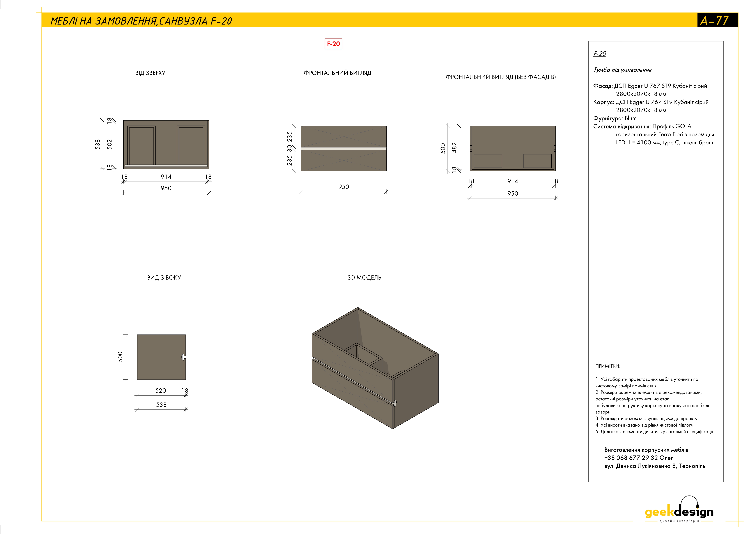This screenshot has width=756, height=534.
Task: Click the A-77 sheet number box
Action: [x=717, y=20]
